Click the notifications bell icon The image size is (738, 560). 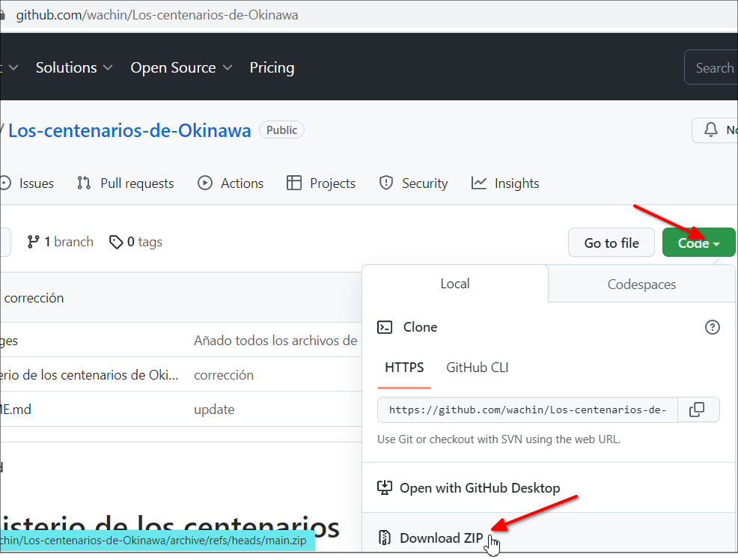[711, 130]
